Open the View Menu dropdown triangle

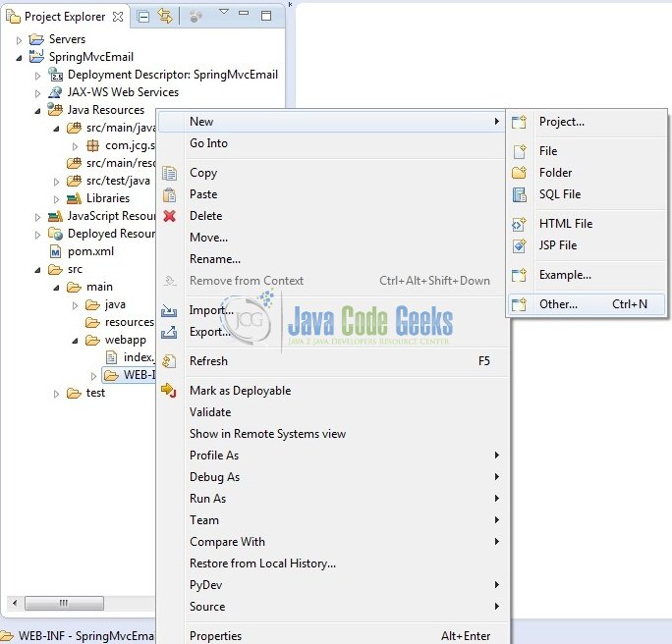[224, 12]
